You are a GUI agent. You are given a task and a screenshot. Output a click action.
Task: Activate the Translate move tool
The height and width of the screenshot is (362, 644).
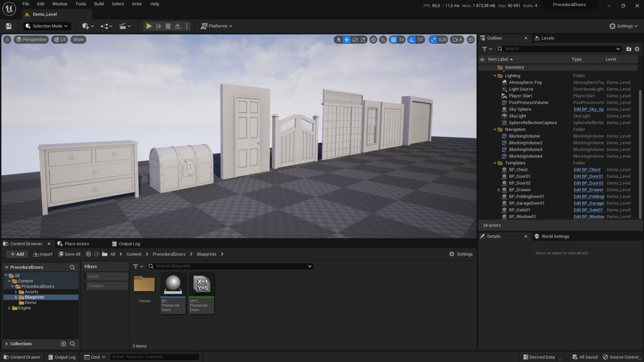(x=347, y=40)
